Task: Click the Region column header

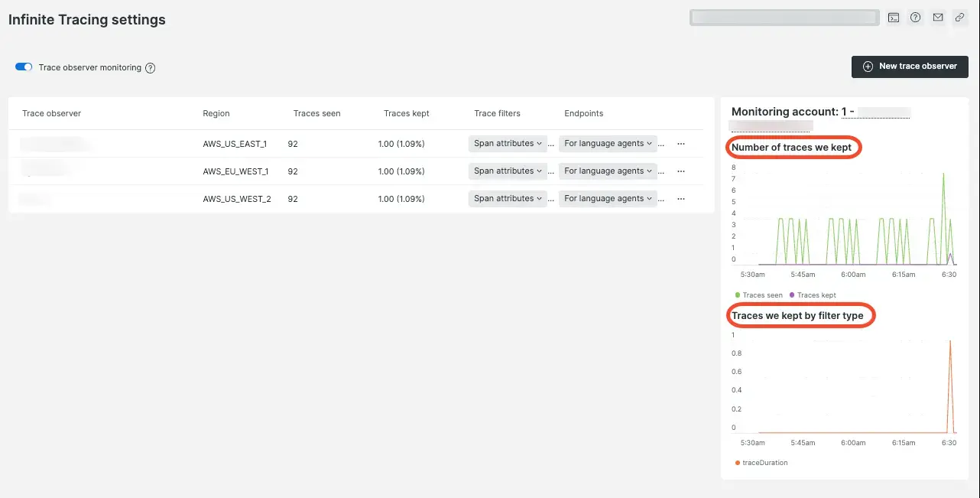Action: [x=216, y=113]
